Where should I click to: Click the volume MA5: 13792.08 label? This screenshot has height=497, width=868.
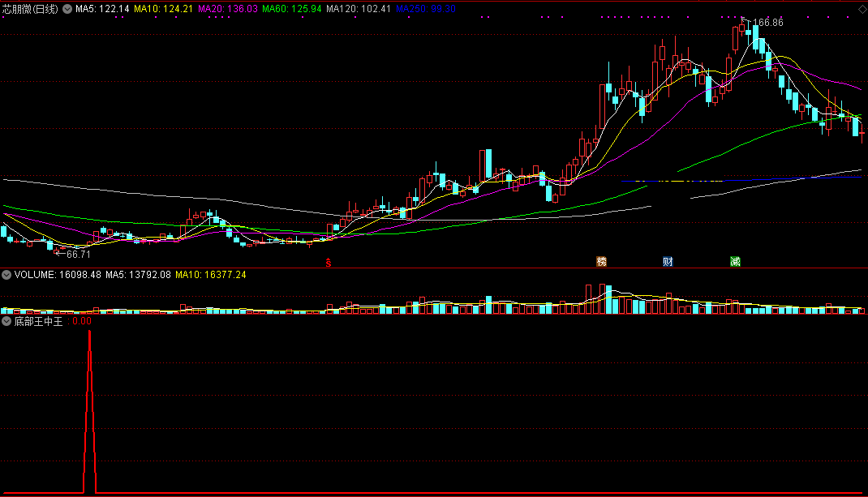[138, 275]
